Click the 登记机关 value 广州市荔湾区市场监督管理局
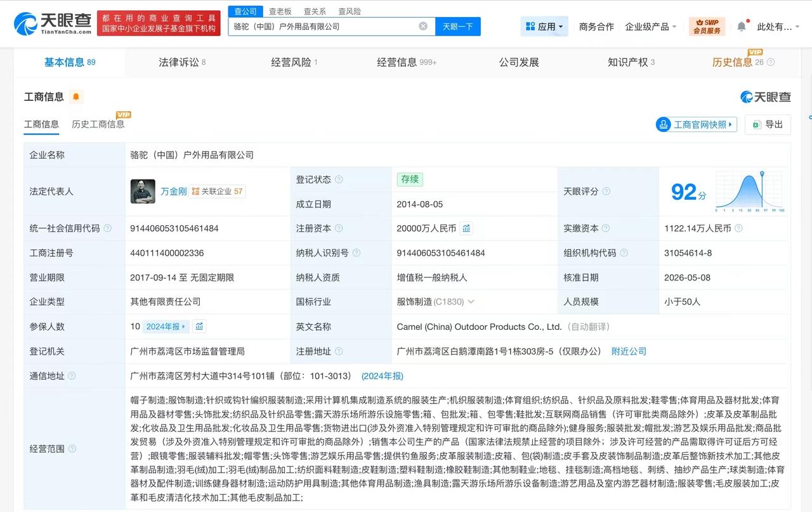Image resolution: width=812 pixels, height=512 pixels. pyautogui.click(x=187, y=351)
